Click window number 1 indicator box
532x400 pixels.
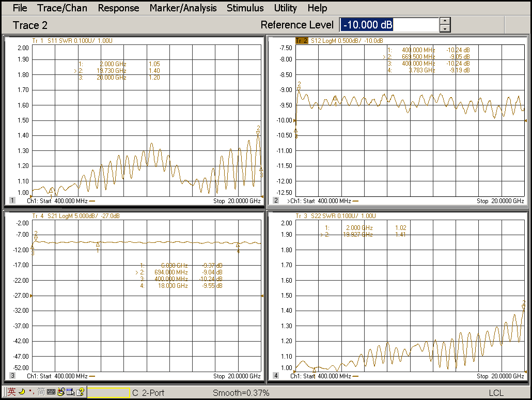pos(12,201)
